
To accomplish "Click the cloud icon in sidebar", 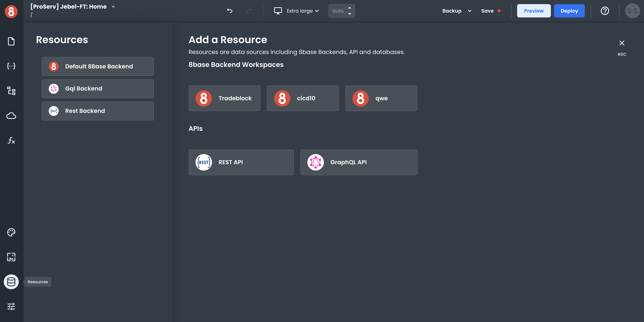I will (x=11, y=116).
